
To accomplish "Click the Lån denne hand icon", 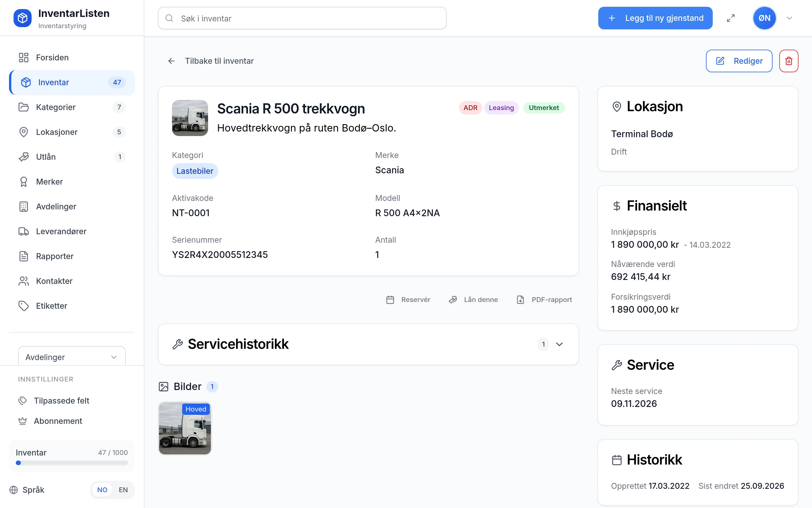I will click(453, 300).
